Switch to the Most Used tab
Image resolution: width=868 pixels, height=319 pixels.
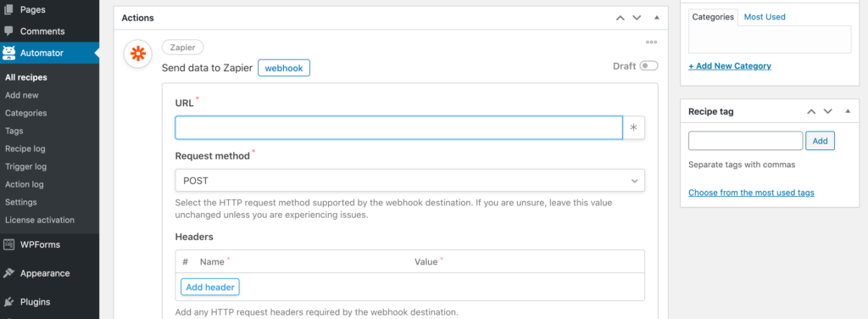coord(765,17)
